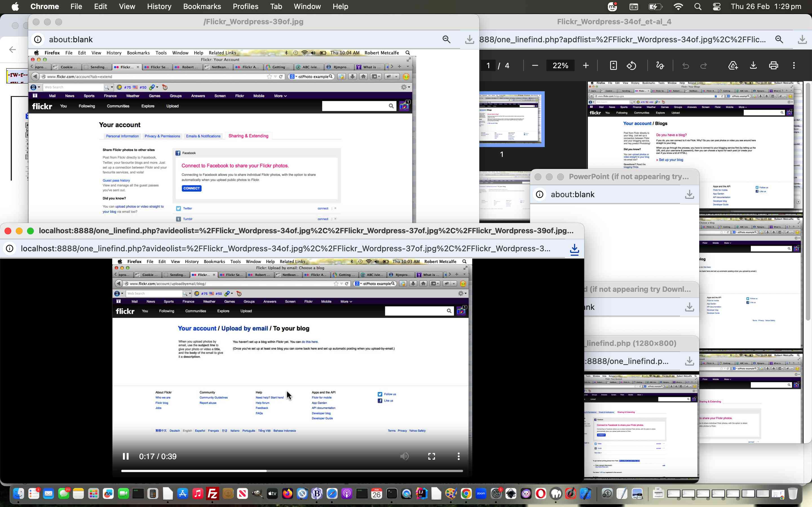Mute the video's audio
This screenshot has width=812, height=507.
pyautogui.click(x=405, y=456)
